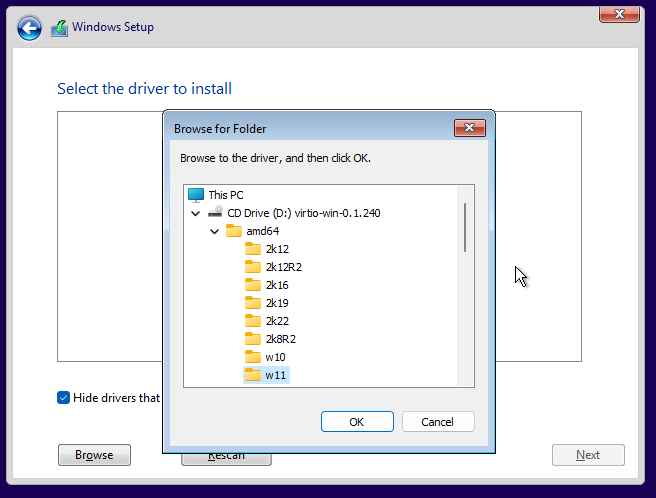Viewport: 656px width, 498px height.
Task: Cancel the Browse for Folder dialog
Action: point(438,421)
